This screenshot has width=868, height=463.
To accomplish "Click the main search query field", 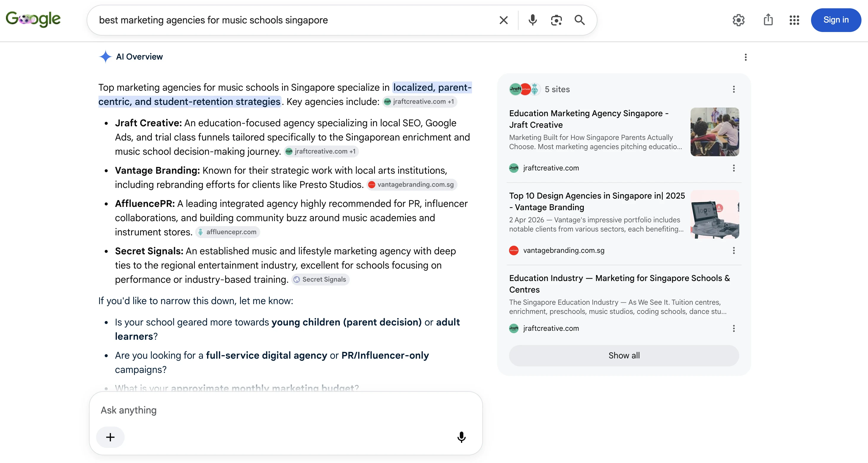I will (293, 20).
